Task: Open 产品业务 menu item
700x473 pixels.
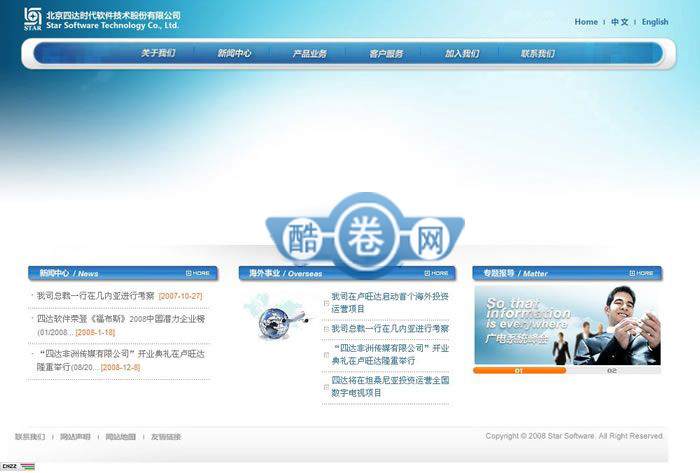Action: pyautogui.click(x=310, y=54)
